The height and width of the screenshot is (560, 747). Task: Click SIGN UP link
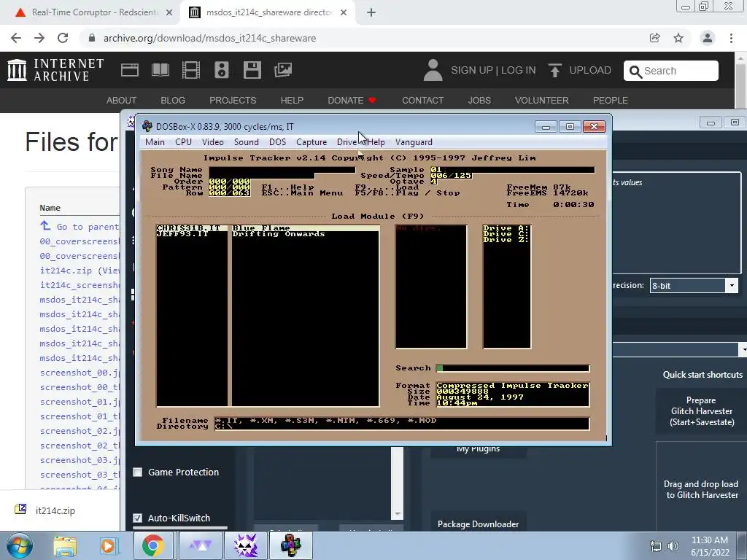[472, 71]
